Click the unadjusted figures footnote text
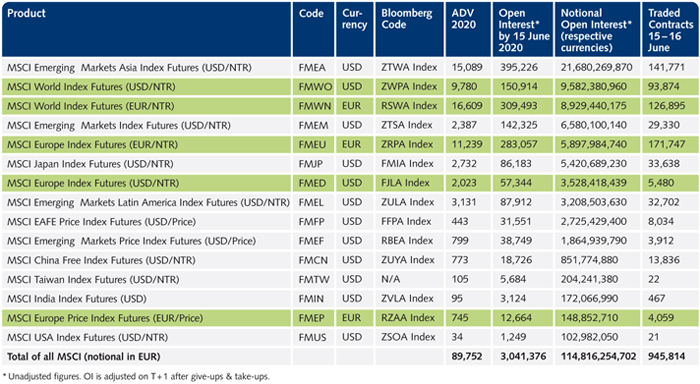This screenshot has width=700, height=384. tap(137, 376)
